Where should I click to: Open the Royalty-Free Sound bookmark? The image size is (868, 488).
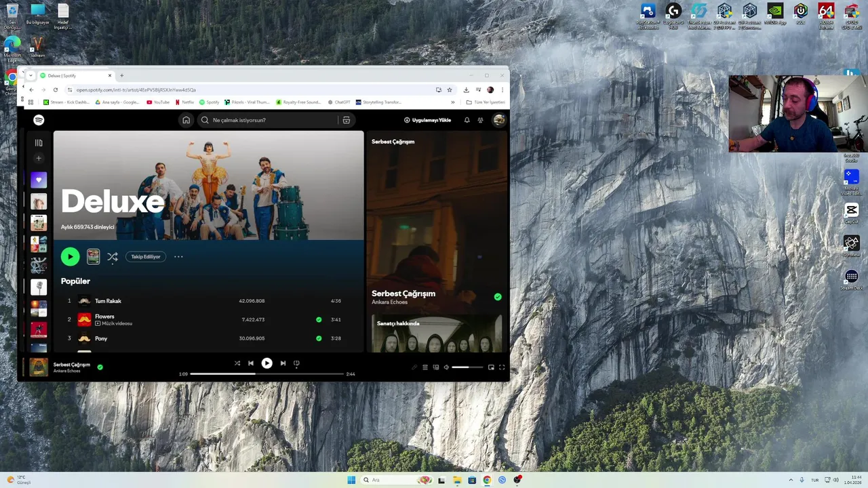[298, 102]
